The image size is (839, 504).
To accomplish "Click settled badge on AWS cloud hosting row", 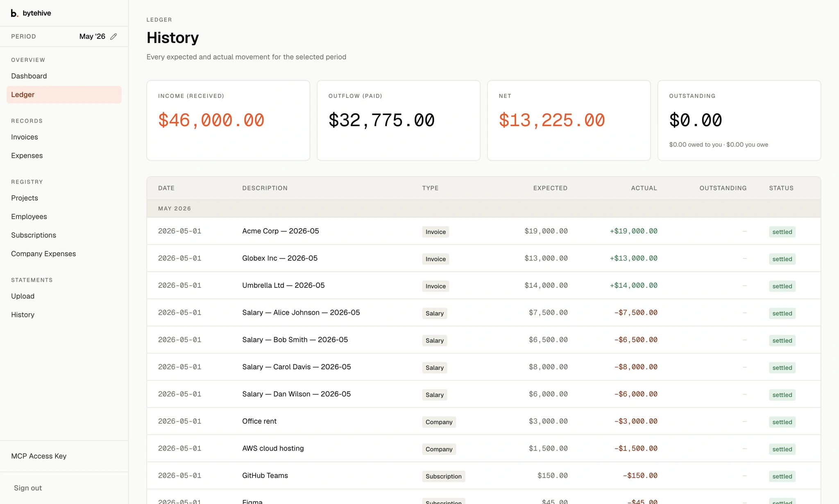I will coord(782,449).
